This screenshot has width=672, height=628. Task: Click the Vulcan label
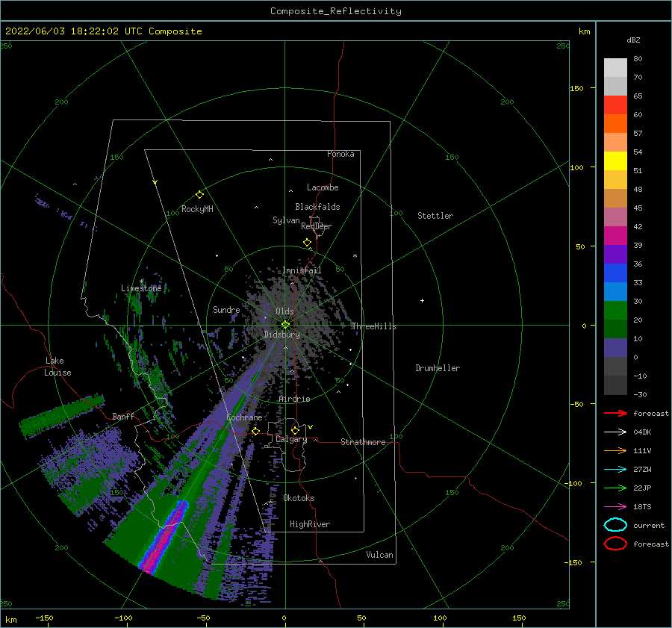380,555
